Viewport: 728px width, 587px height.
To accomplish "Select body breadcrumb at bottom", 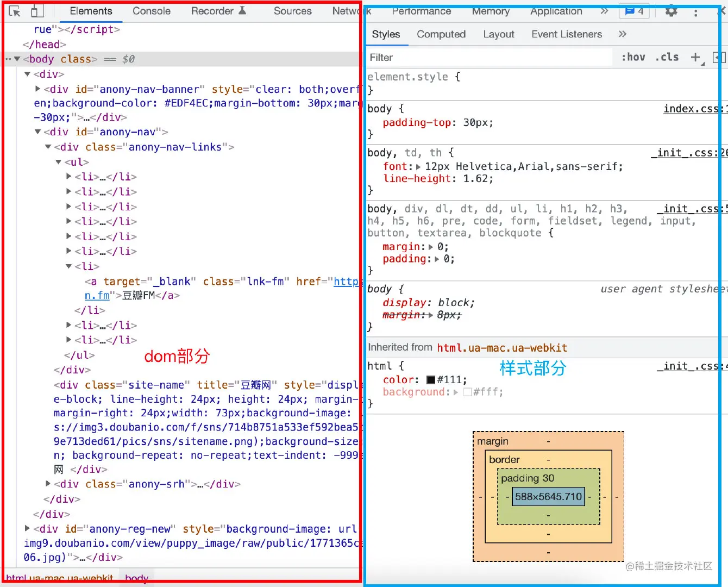I will pos(136,578).
